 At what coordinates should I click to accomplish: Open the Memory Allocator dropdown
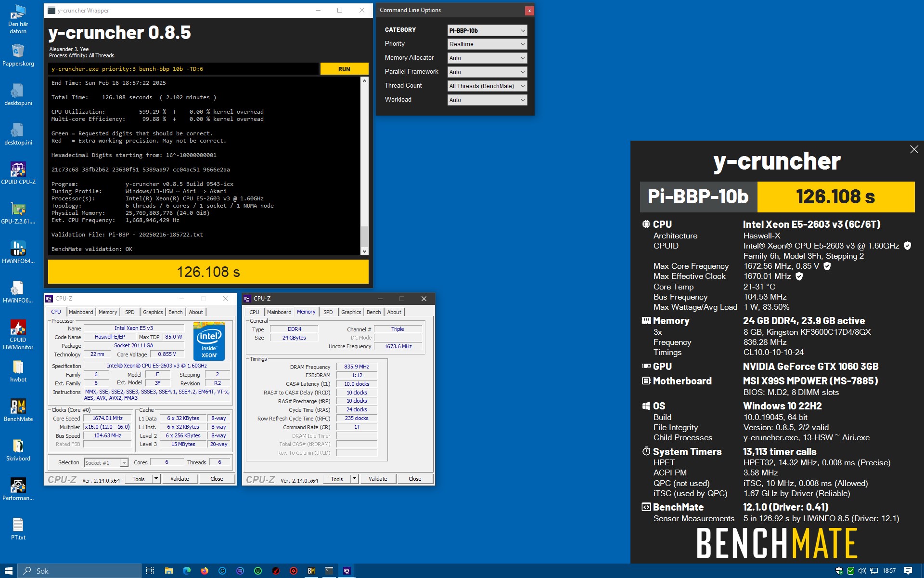point(487,58)
